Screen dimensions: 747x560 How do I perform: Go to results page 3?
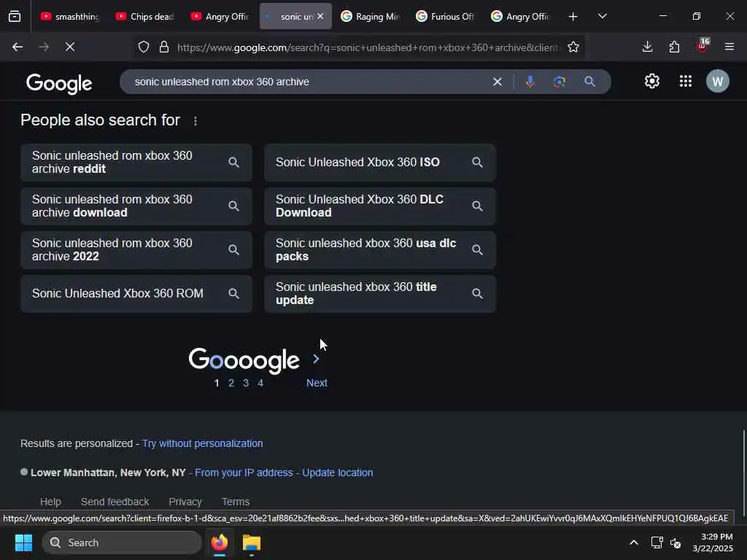246,383
